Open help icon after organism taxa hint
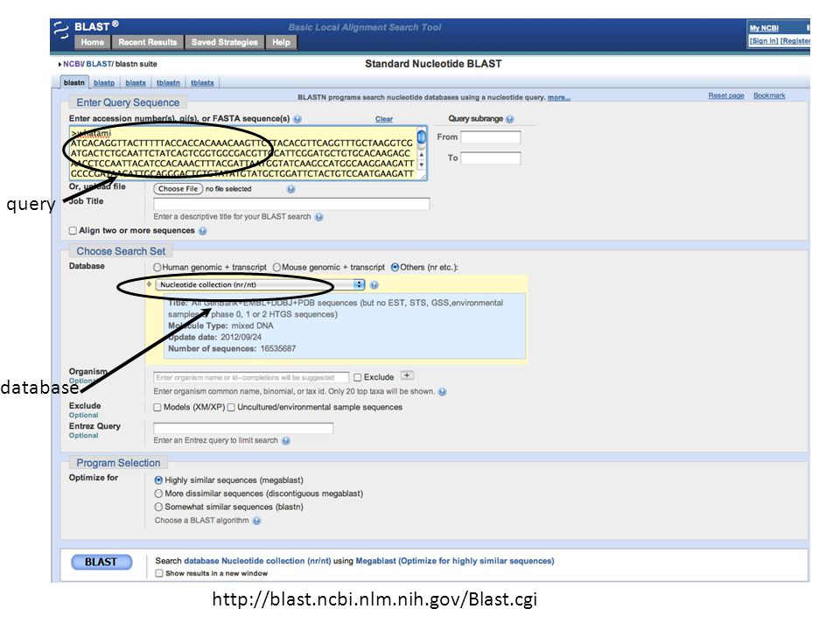This screenshot has width=840, height=630. point(442,392)
